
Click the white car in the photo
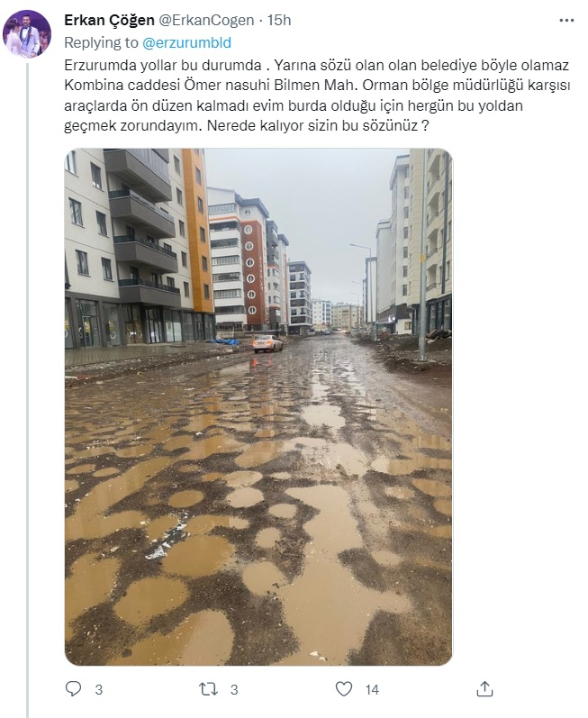267,343
